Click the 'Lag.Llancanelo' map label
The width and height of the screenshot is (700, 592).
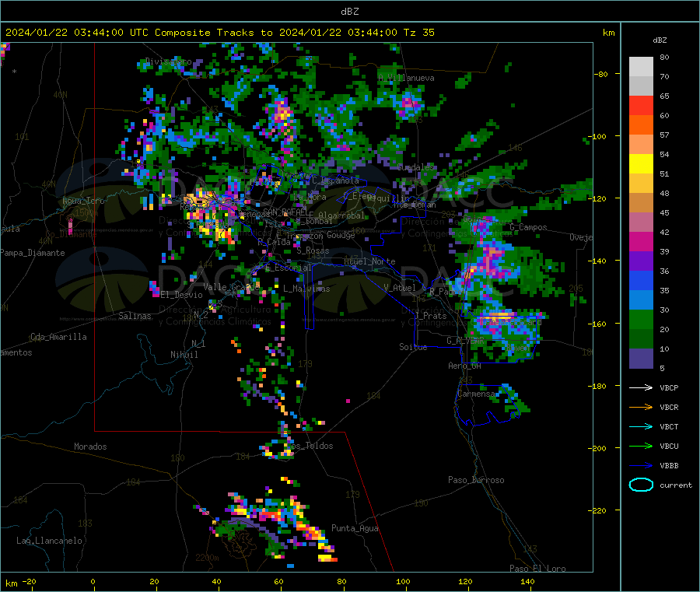[50, 541]
